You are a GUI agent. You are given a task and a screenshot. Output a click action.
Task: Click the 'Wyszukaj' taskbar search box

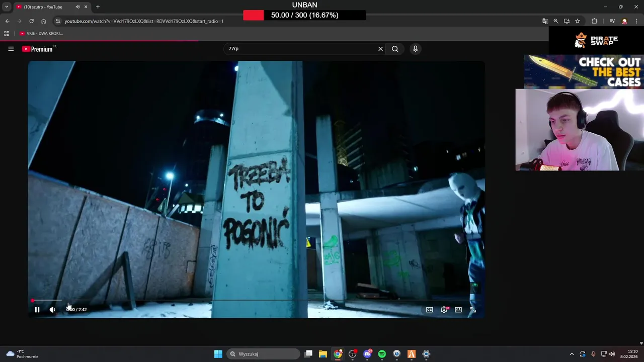[x=263, y=354]
